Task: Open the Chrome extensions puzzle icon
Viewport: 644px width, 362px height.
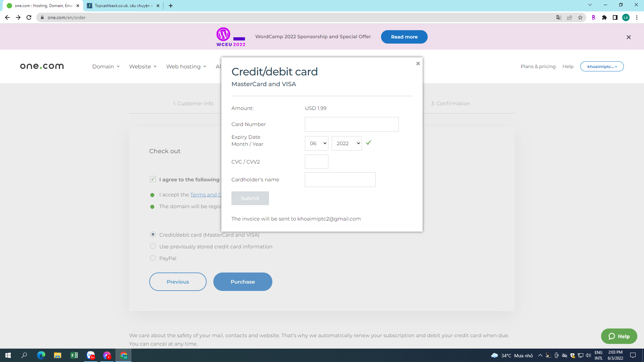Action: click(x=604, y=17)
